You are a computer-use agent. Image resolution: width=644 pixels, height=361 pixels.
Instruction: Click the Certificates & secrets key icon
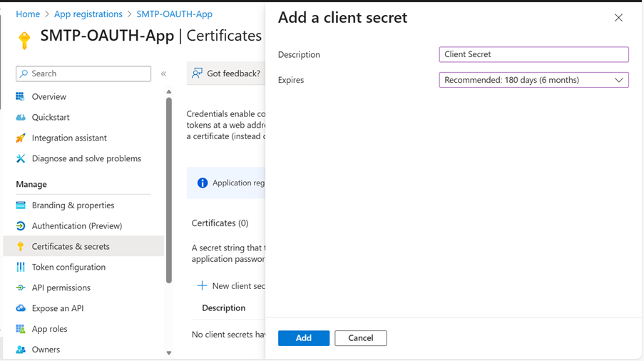[21, 246]
